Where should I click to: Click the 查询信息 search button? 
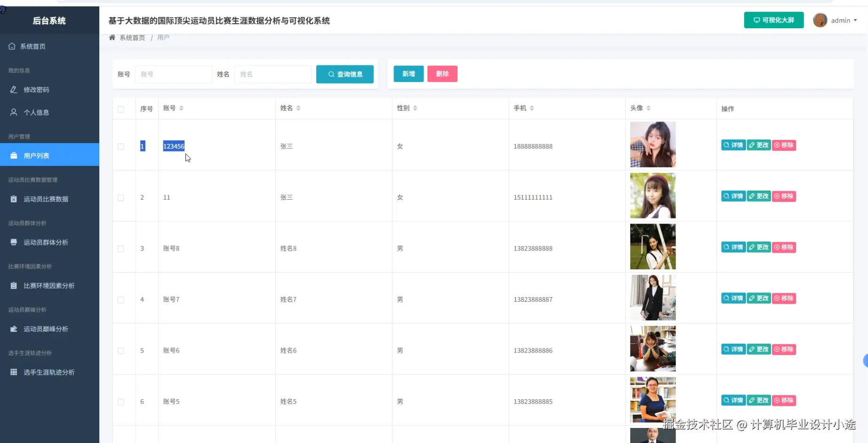coord(345,74)
